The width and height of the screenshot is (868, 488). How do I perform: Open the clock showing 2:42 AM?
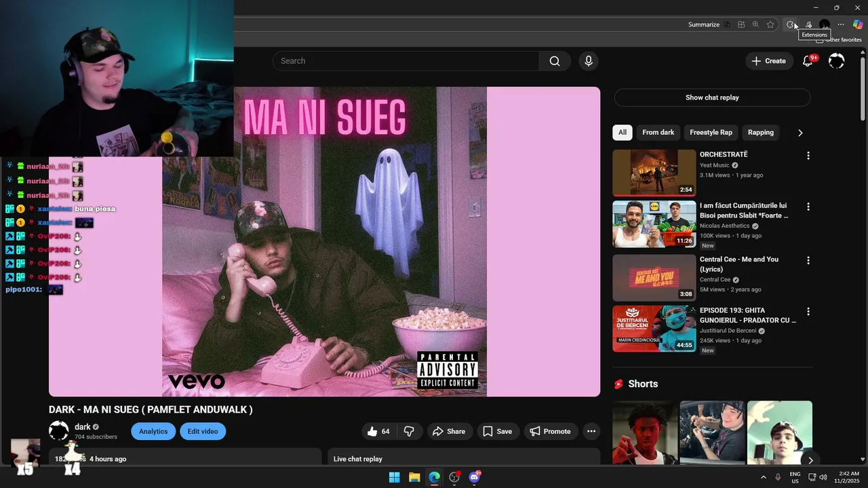pyautogui.click(x=848, y=477)
